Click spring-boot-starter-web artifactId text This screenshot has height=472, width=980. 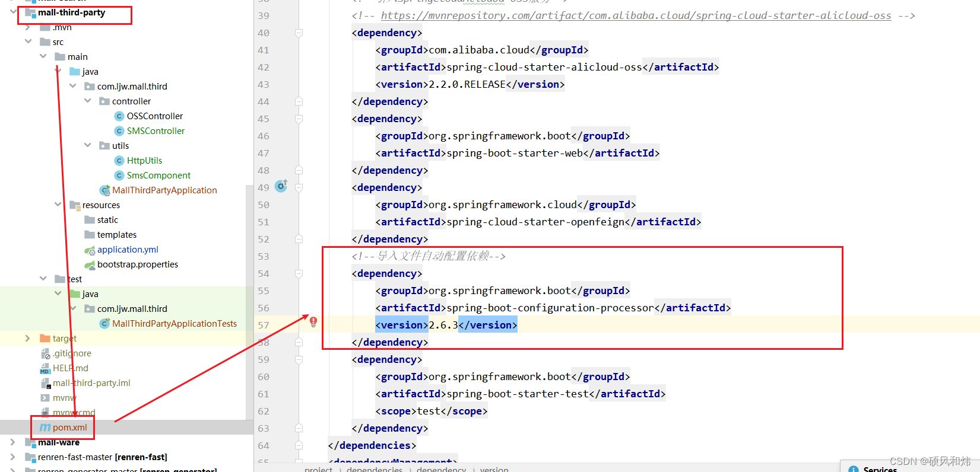(515, 153)
